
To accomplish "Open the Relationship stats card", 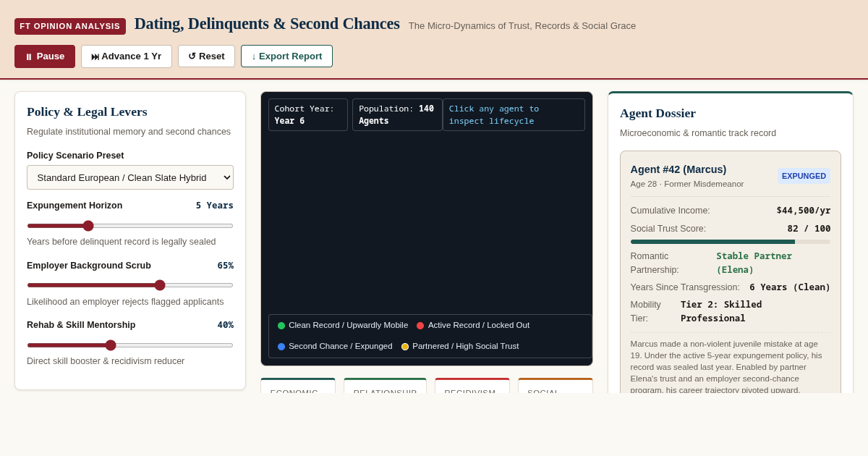I will coord(385,387).
